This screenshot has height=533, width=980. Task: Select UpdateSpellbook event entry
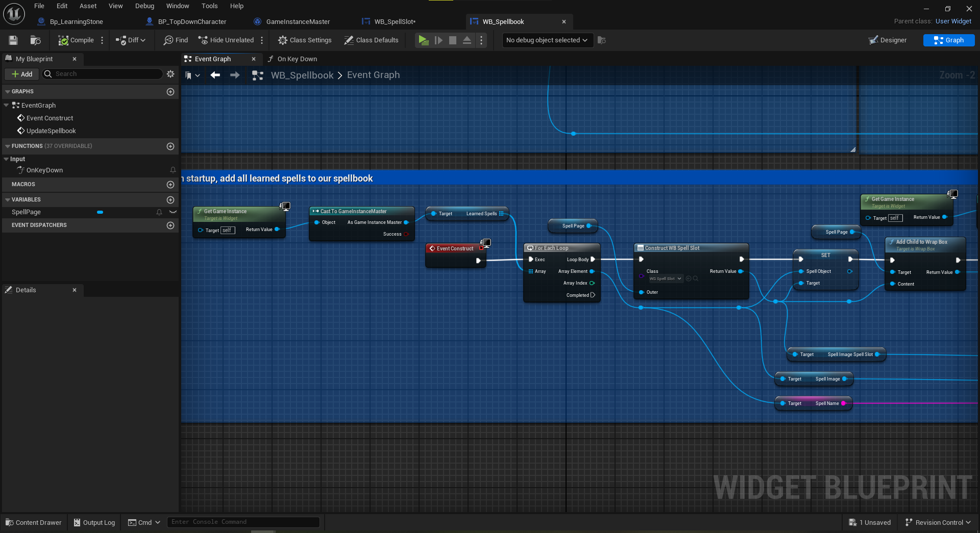(x=51, y=131)
